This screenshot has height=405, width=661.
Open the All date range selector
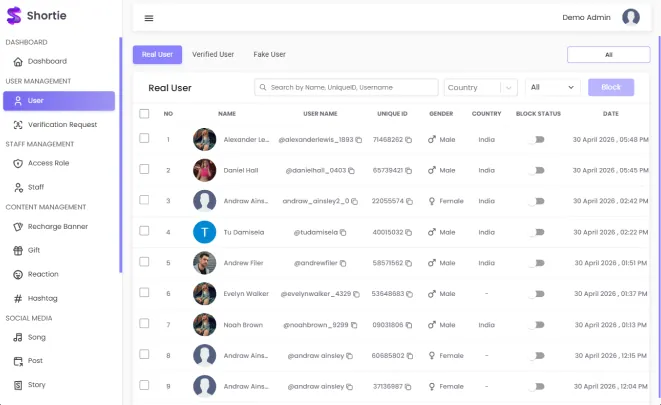(608, 55)
